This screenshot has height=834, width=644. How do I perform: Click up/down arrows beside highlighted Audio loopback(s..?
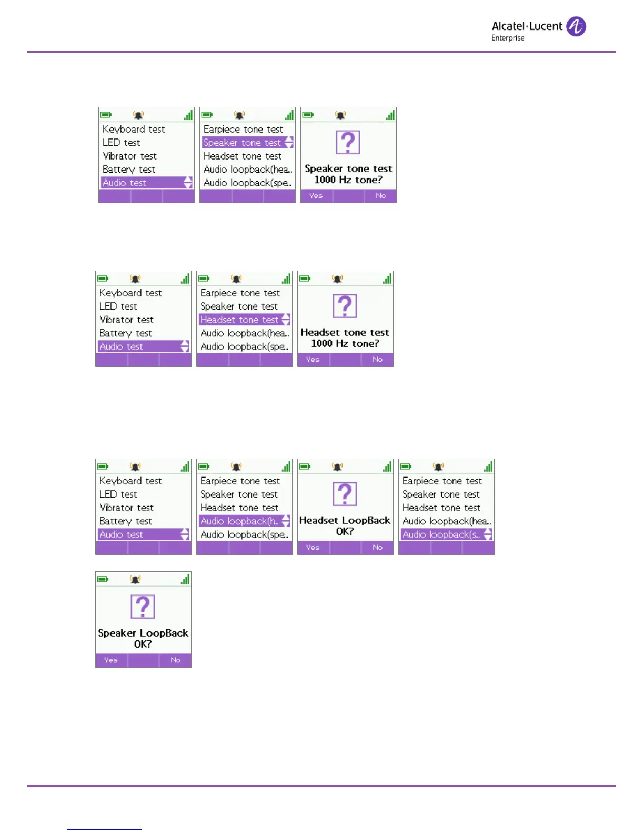488,534
